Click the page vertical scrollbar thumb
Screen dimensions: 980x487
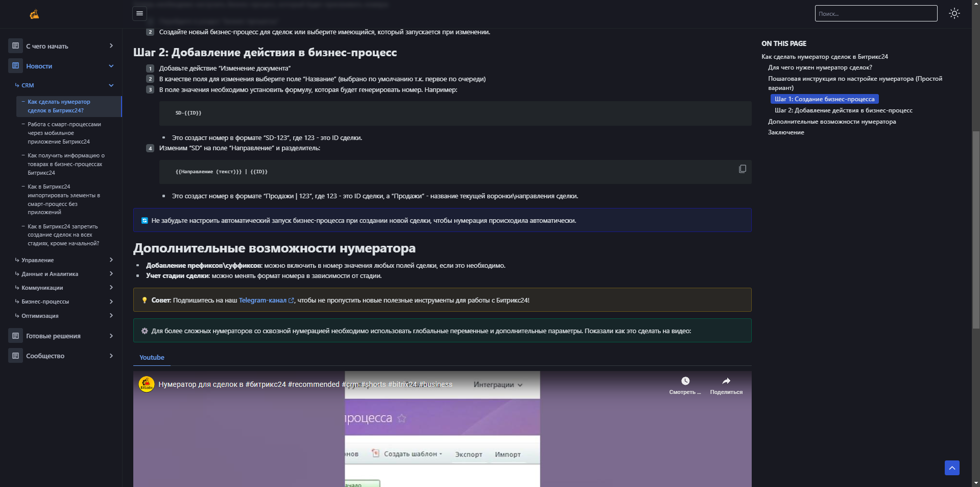click(976, 230)
